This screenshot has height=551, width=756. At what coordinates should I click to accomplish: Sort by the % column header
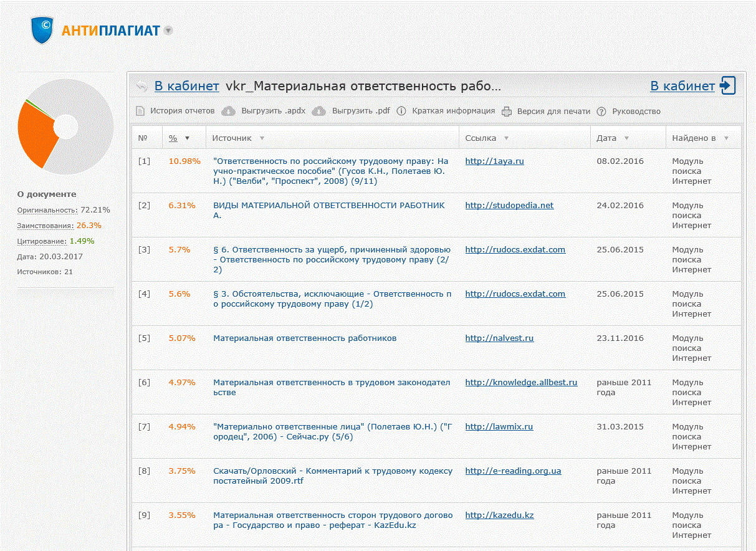(173, 138)
